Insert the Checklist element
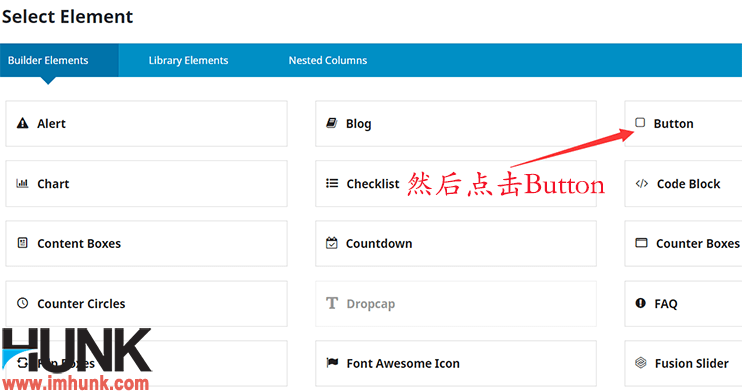Screen dimensions: 742x392 tap(456, 184)
